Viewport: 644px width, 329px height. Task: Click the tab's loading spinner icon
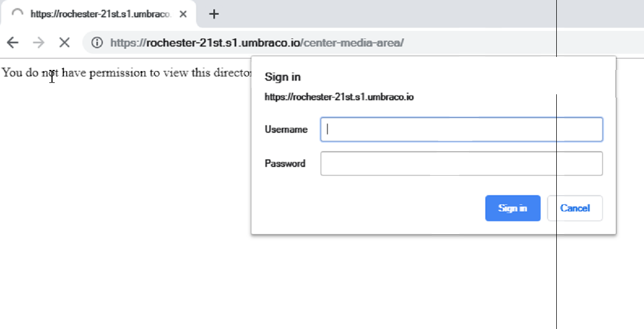point(17,14)
